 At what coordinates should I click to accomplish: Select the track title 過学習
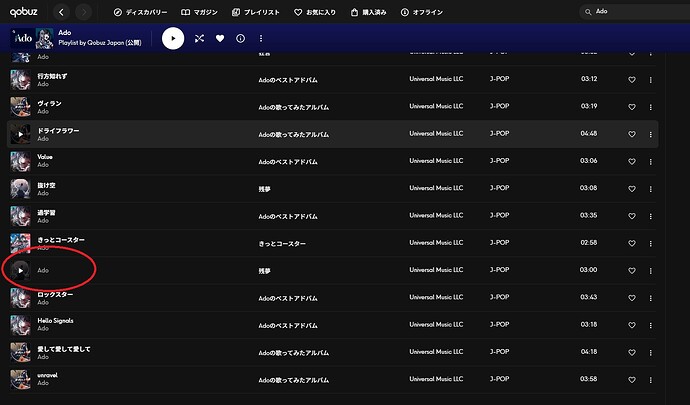tap(46, 213)
